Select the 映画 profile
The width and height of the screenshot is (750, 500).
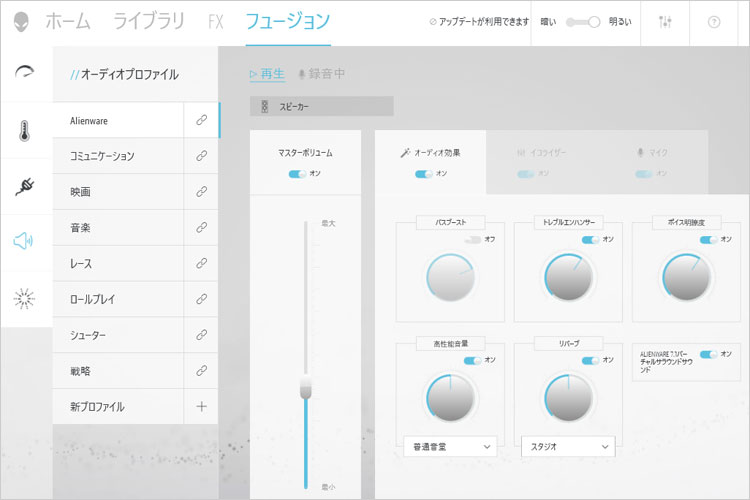(118, 192)
